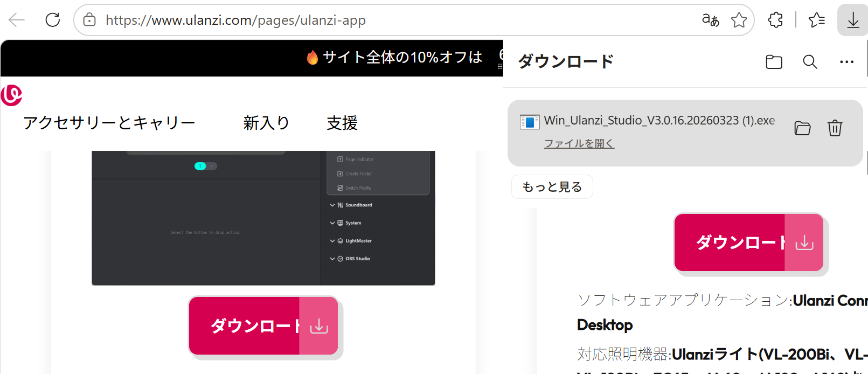868x374 pixels.
Task: Open the translate page icon in address bar
Action: pos(711,20)
